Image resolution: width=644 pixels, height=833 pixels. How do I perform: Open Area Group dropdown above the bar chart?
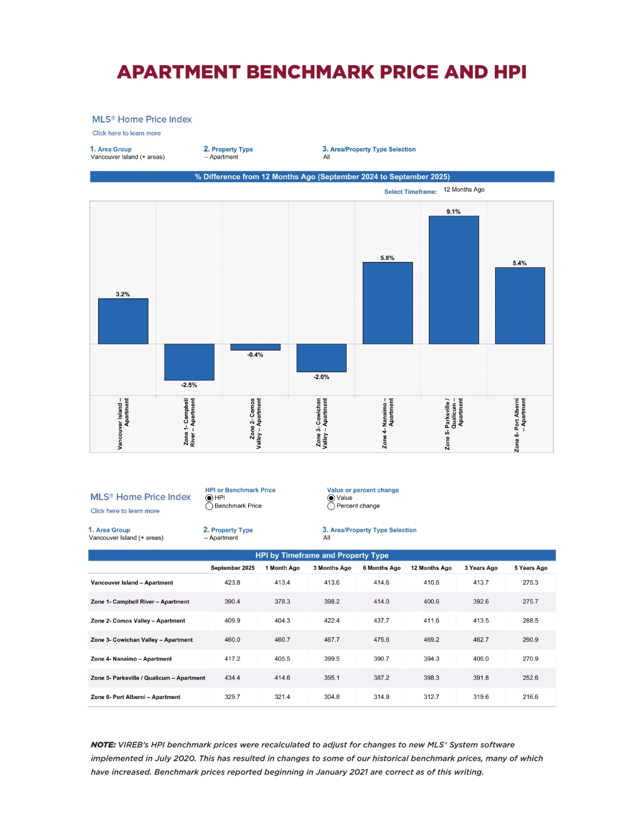128,157
